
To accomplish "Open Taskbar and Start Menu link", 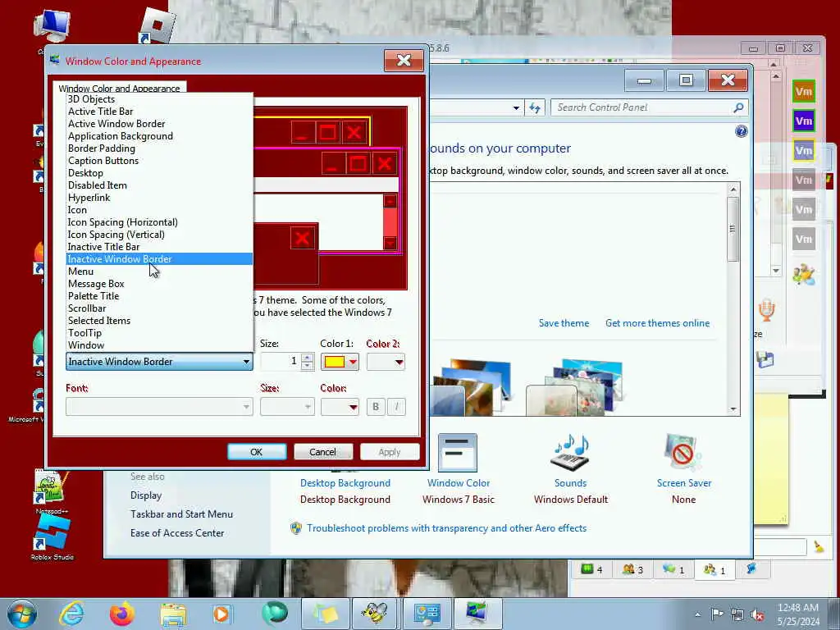I will (x=181, y=514).
